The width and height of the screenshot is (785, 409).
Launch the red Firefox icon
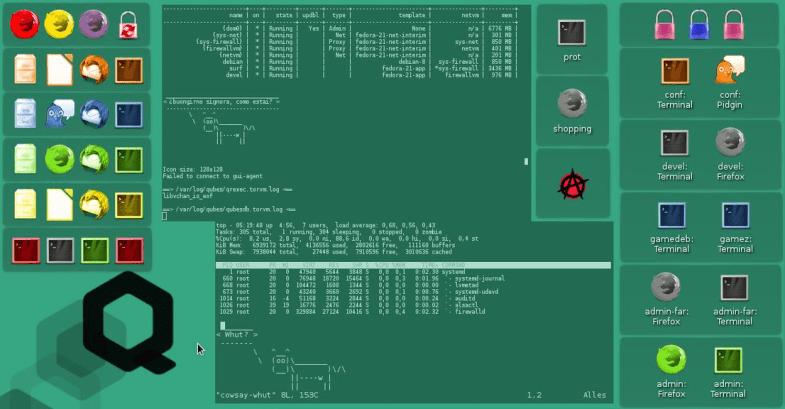(25, 24)
